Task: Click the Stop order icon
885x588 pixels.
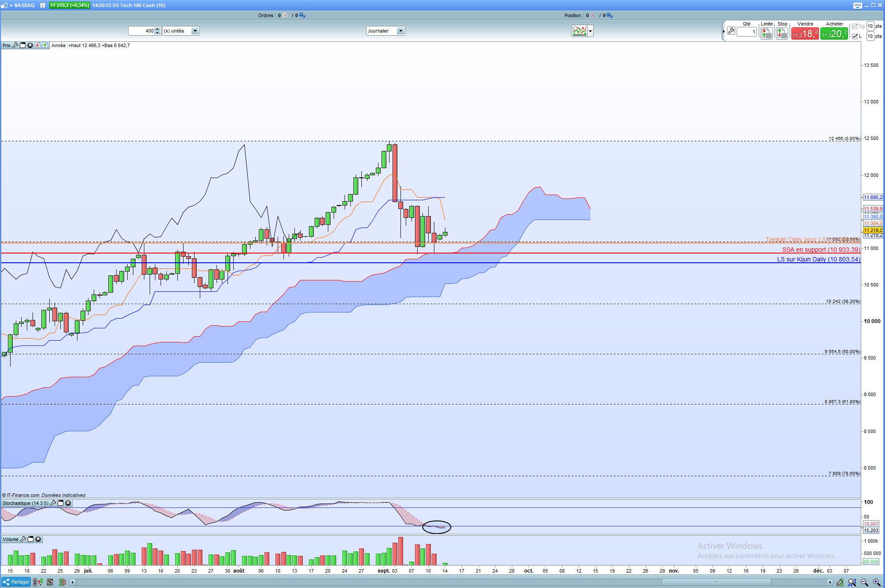Action: point(782,33)
